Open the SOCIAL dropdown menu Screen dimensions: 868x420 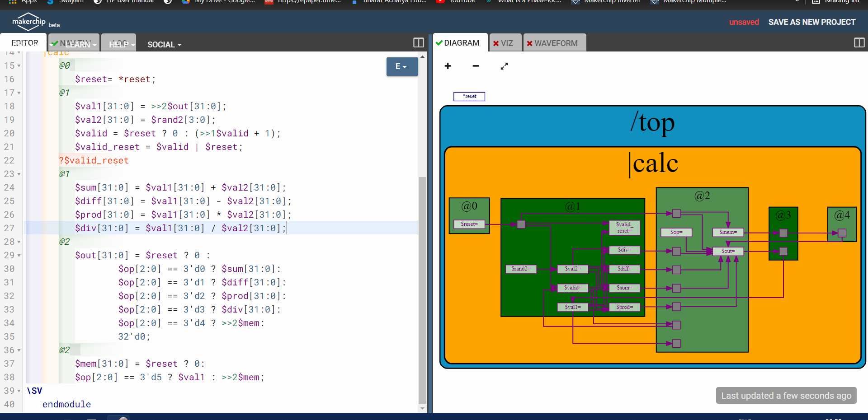(165, 45)
